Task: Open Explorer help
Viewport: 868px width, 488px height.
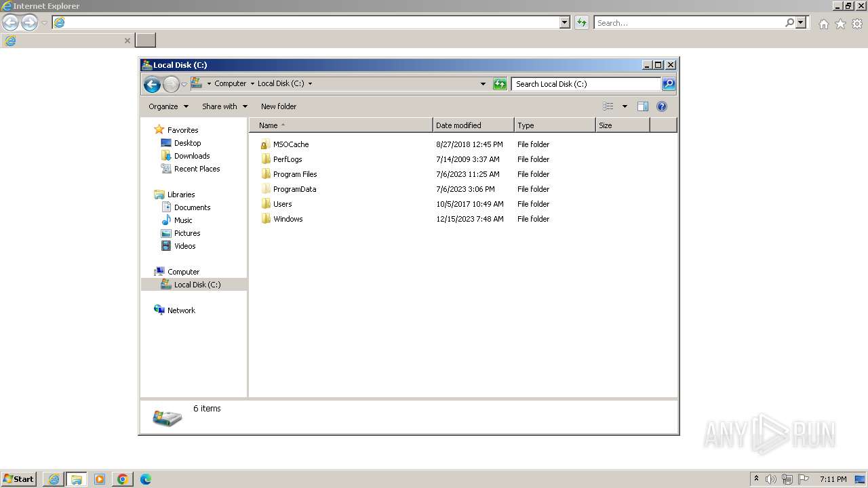Action: (662, 106)
